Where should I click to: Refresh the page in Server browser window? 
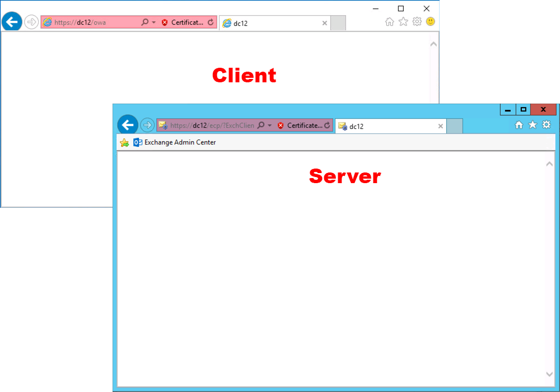point(327,125)
